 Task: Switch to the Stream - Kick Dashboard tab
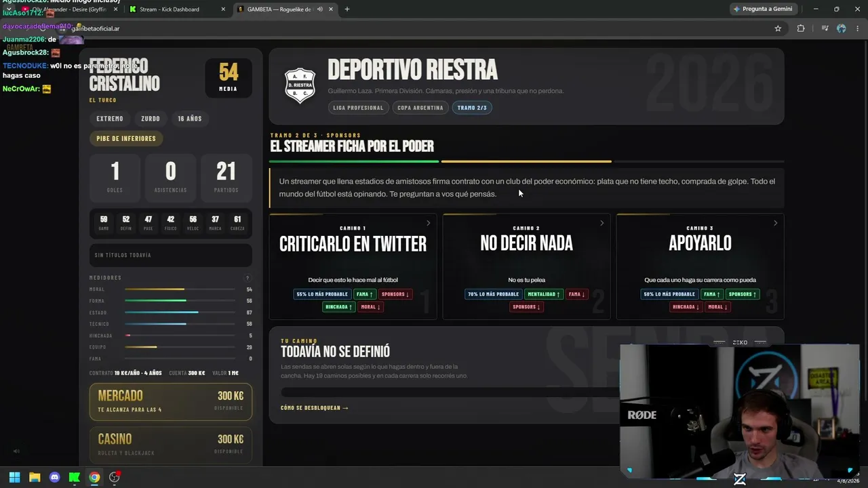[178, 9]
